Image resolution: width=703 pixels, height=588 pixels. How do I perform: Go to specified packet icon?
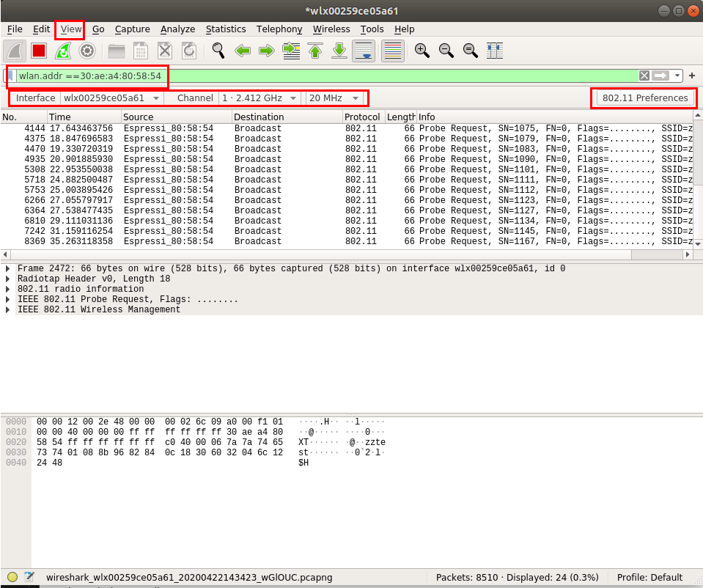click(291, 51)
